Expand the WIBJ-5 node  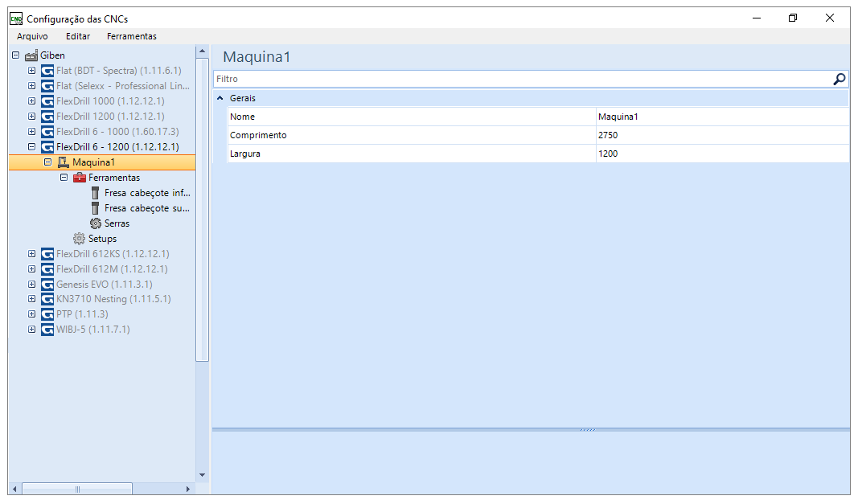coord(31,330)
